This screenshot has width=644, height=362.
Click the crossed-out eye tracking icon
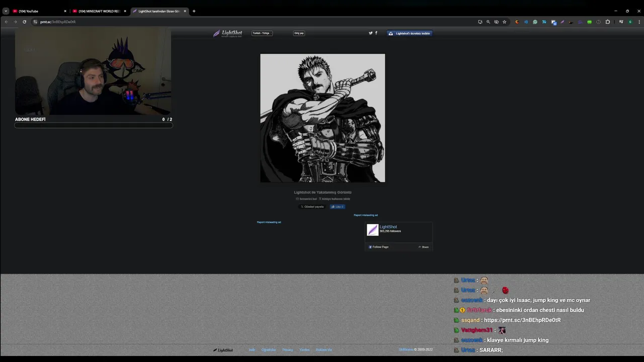point(496,22)
